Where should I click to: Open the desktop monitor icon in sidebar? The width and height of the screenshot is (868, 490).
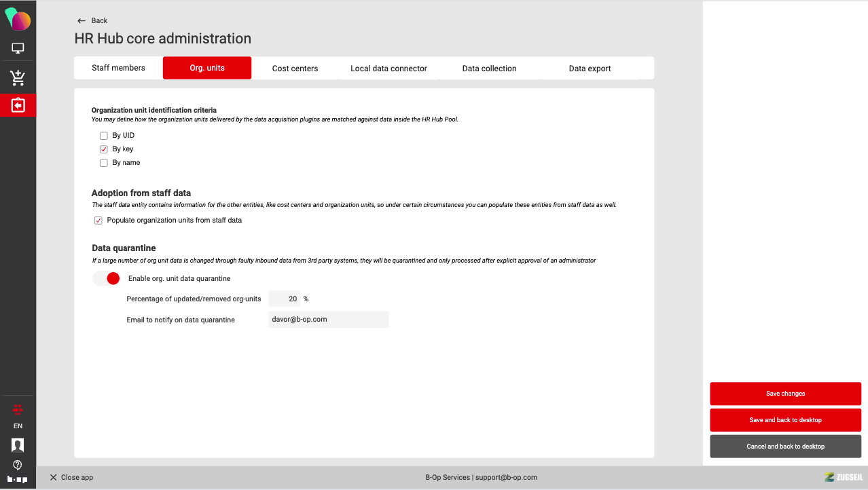[18, 48]
